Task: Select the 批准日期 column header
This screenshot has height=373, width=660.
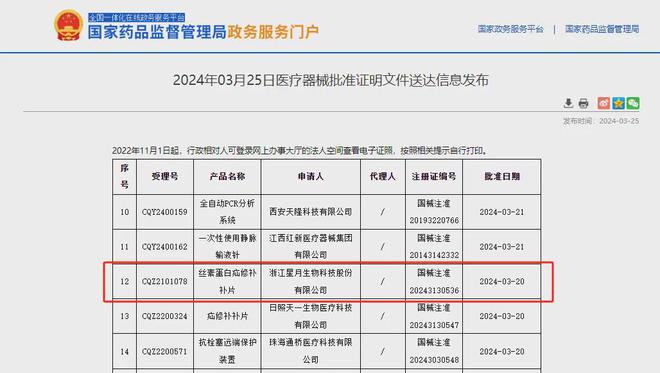Action: click(x=502, y=176)
